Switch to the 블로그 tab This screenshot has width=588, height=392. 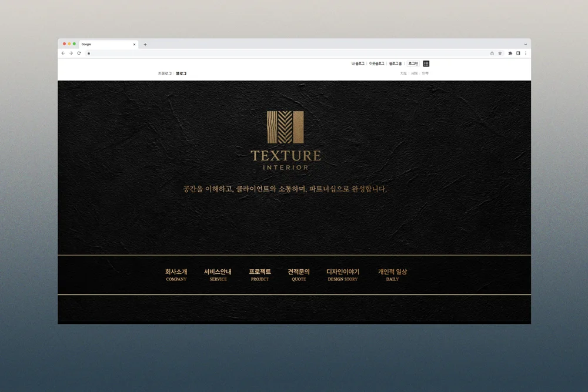click(x=181, y=73)
